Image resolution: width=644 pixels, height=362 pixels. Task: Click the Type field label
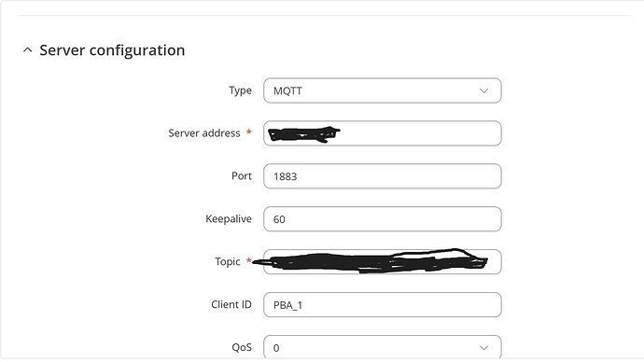pos(240,90)
